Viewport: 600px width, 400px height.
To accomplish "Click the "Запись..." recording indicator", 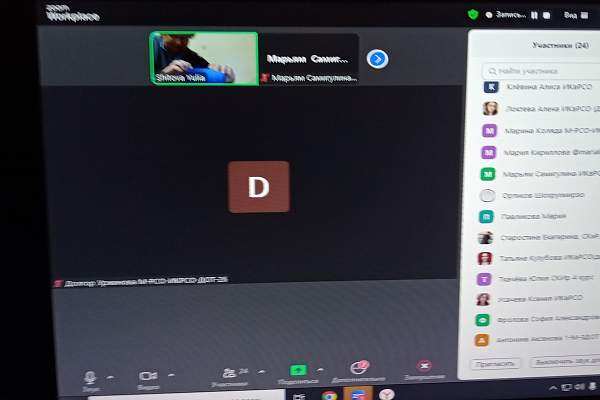I will (506, 15).
